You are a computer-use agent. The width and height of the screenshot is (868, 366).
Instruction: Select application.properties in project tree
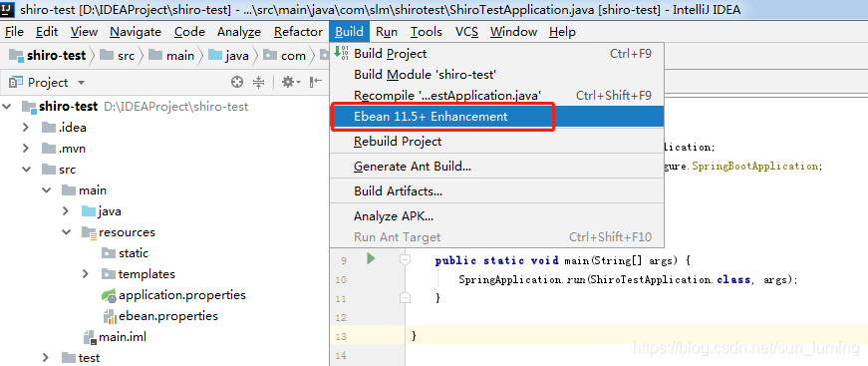pos(173,295)
